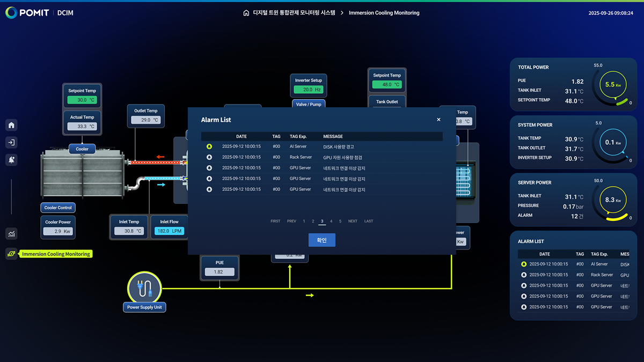Open the chart statistics sidebar icon

pos(11,234)
